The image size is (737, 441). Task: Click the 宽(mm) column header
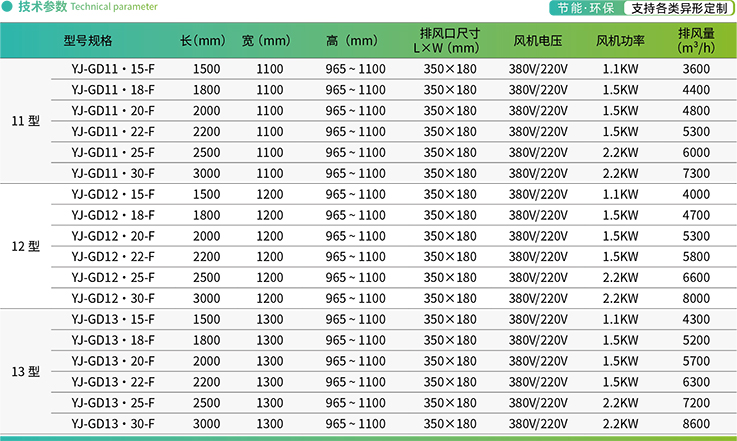click(266, 42)
